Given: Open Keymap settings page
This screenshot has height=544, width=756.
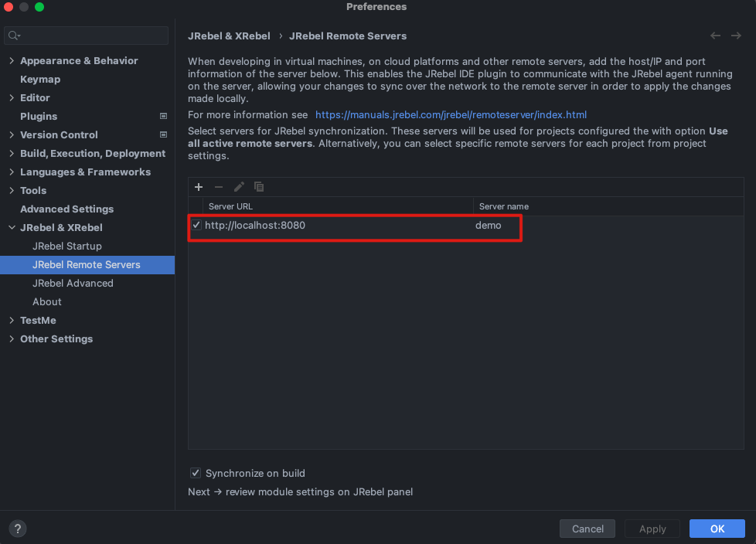Looking at the screenshot, I should (x=40, y=80).
